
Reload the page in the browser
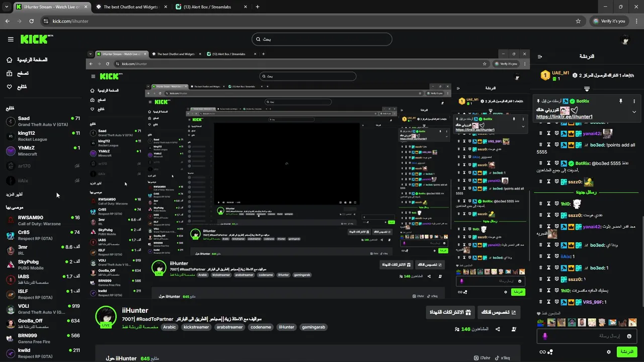coord(32,21)
